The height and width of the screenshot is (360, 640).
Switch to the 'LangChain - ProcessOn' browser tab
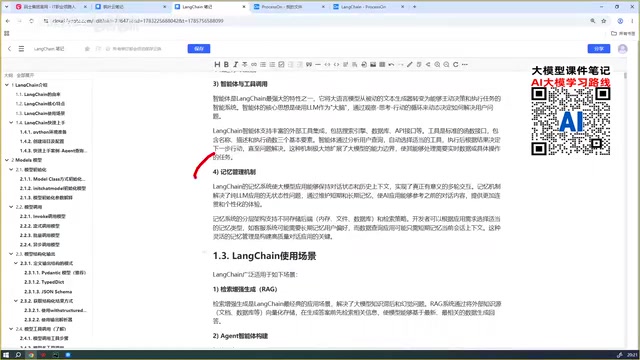(x=368, y=7)
